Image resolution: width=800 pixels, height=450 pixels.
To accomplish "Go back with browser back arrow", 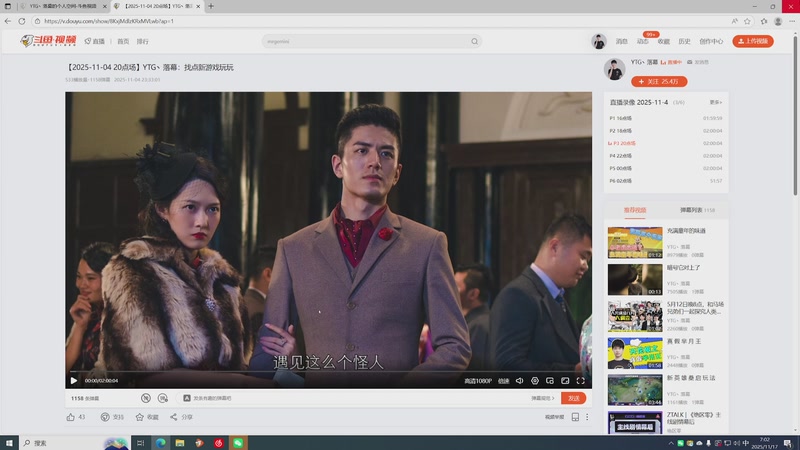I will (x=7, y=21).
